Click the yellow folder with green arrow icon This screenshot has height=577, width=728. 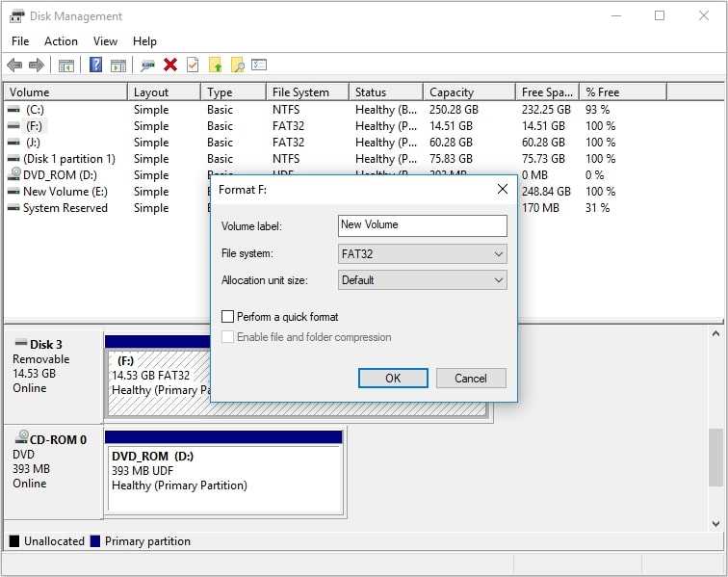[x=216, y=66]
